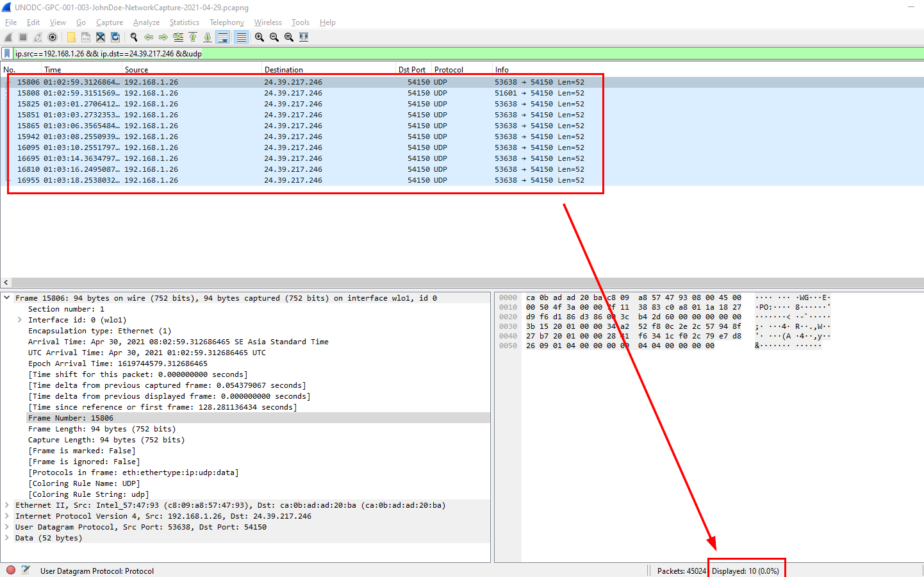
Task: Open capture options gear icon
Action: pos(53,37)
